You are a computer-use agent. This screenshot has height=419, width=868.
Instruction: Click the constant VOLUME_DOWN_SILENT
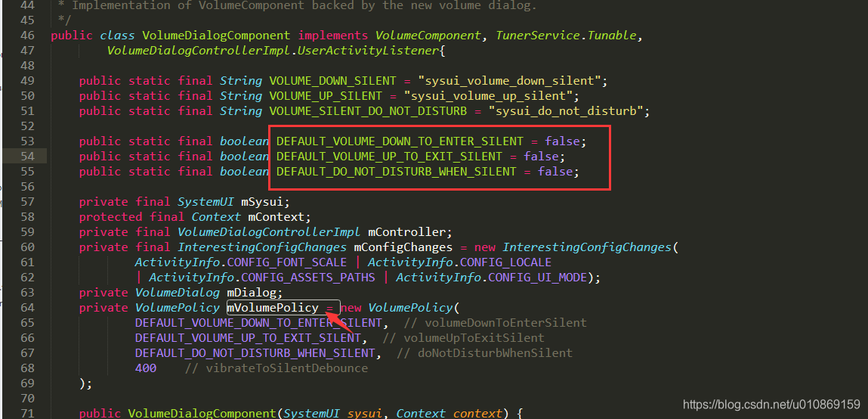coord(332,81)
